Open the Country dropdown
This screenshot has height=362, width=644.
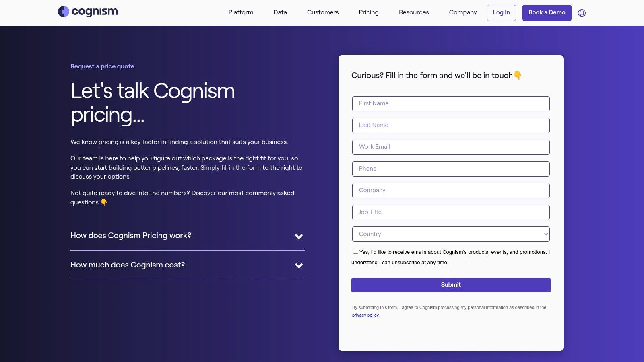(x=450, y=234)
